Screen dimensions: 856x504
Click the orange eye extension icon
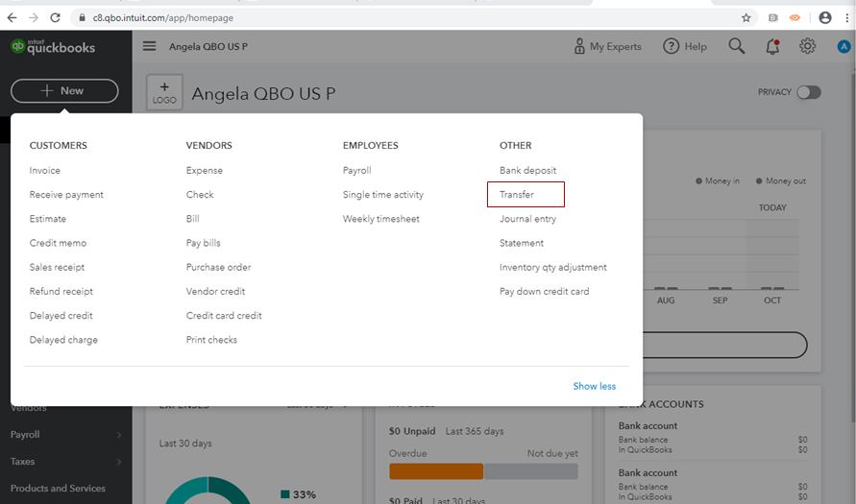tap(795, 18)
